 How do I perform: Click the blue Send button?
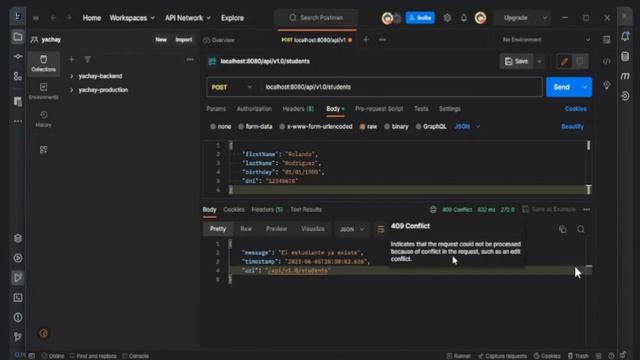click(562, 87)
